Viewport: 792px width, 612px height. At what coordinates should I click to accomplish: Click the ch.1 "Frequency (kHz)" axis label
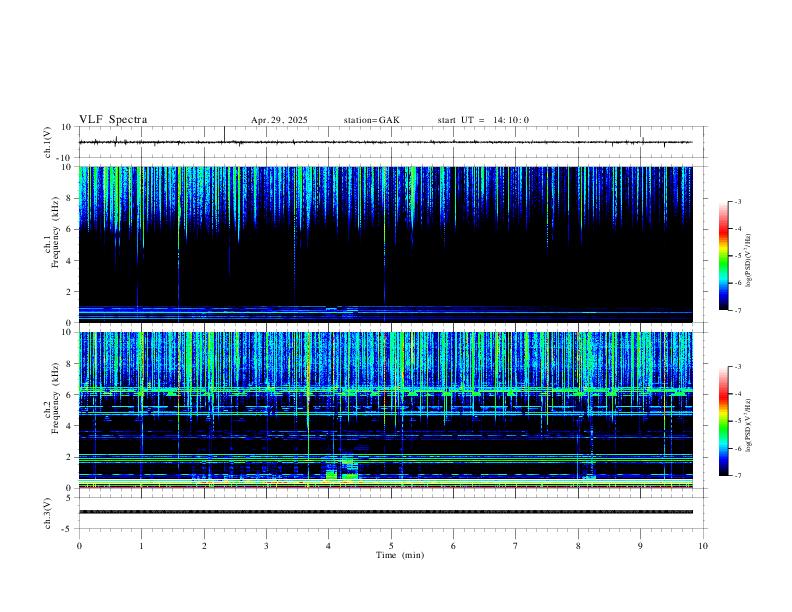(x=56, y=232)
